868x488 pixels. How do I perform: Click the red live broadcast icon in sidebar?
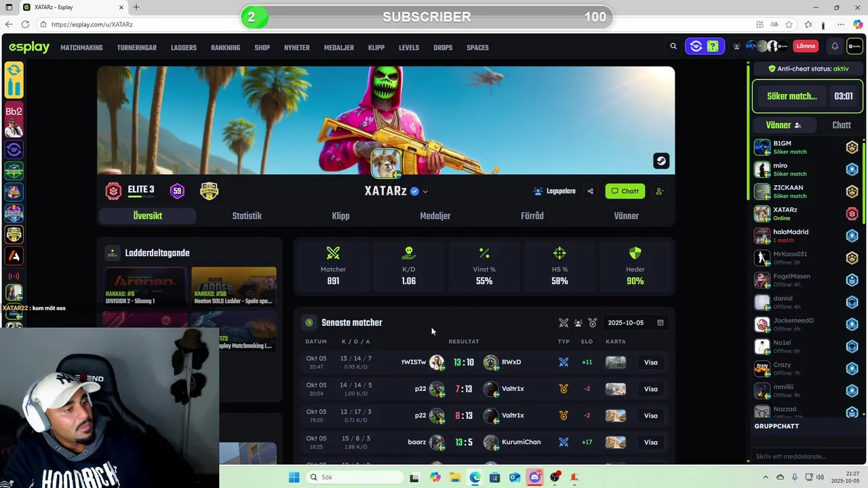14,276
